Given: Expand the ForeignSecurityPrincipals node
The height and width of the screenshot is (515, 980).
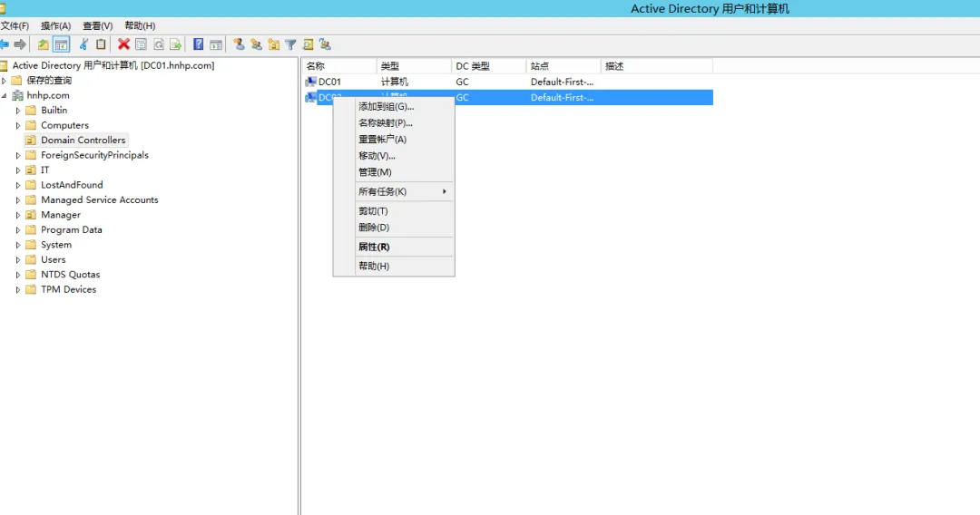Looking at the screenshot, I should click(18, 155).
